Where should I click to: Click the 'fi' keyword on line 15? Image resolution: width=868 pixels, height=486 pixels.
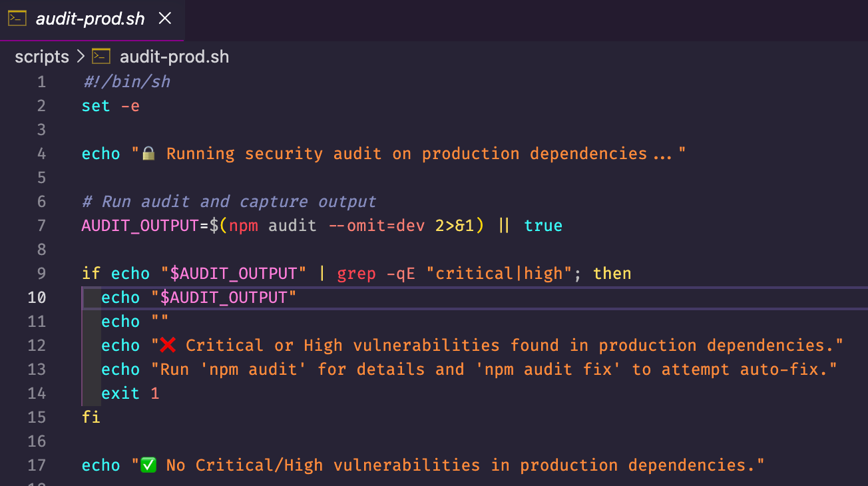(91, 417)
